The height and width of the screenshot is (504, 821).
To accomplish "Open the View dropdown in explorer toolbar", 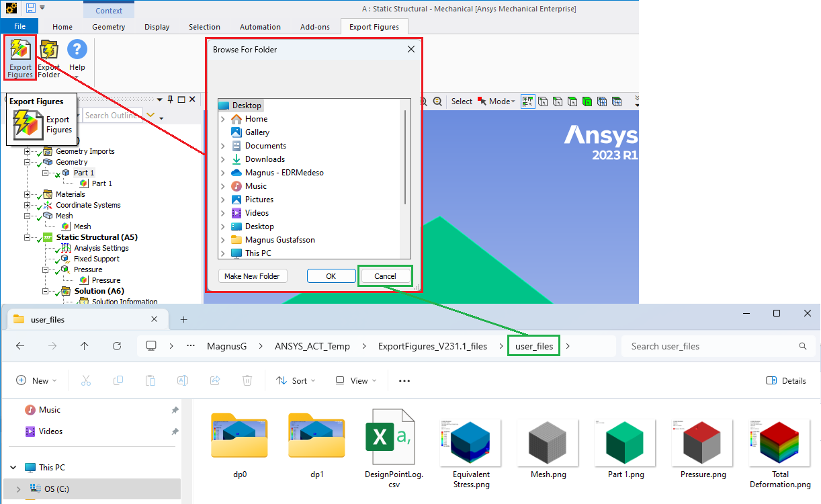I will pyautogui.click(x=355, y=380).
